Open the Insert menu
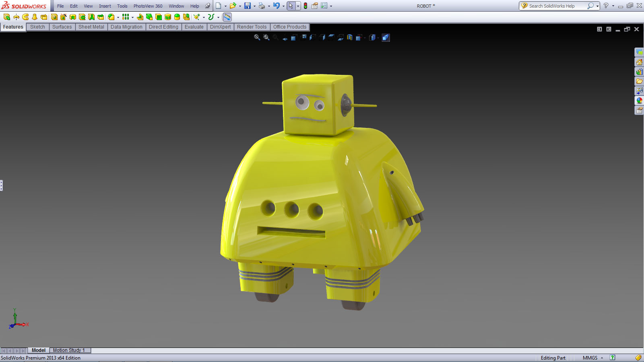This screenshot has height=362, width=644. pos(105,6)
